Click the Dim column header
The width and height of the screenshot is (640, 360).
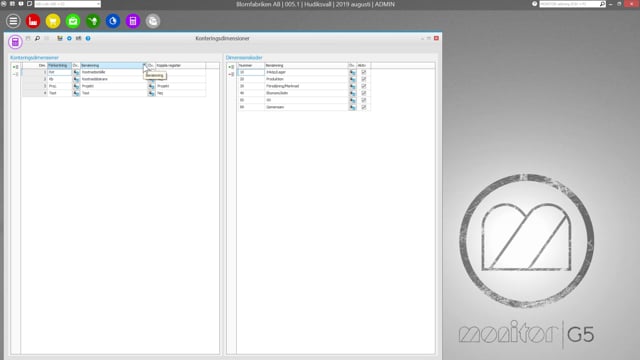click(35, 65)
